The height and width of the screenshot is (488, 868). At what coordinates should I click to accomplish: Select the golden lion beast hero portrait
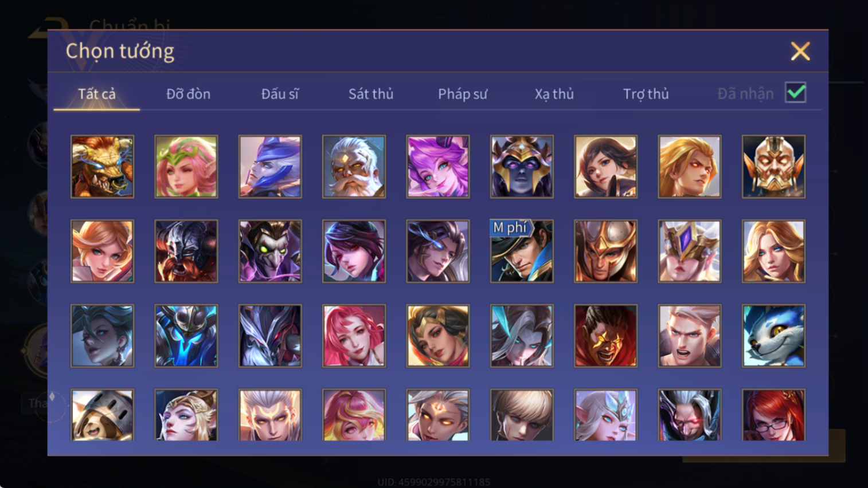pyautogui.click(x=102, y=167)
